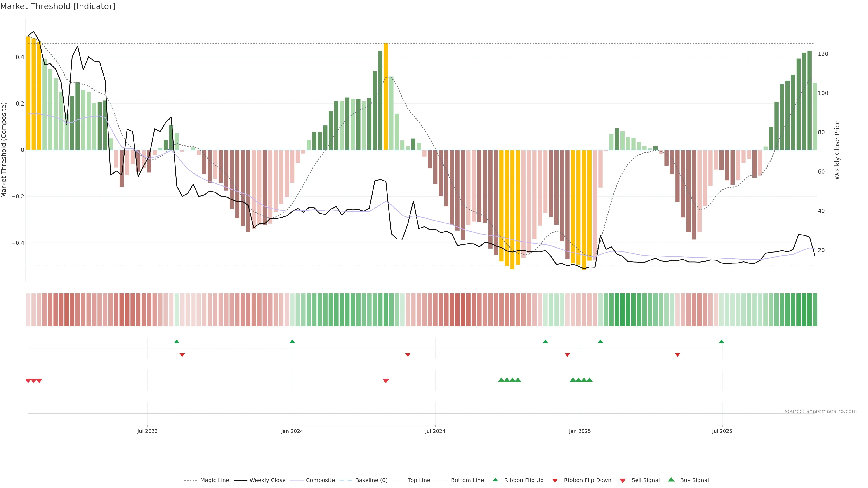
Task: Click the Sell Signal legend icon
Action: point(622,480)
